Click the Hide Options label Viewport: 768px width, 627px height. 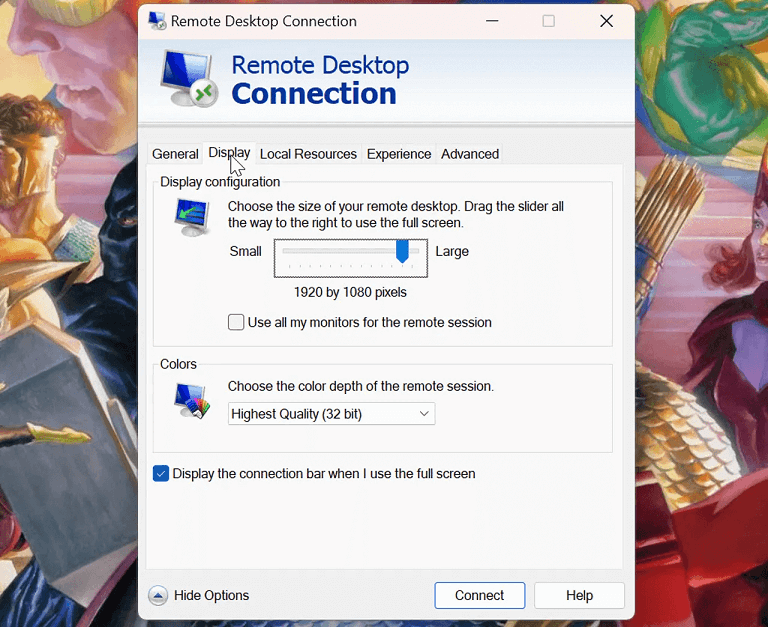click(212, 595)
